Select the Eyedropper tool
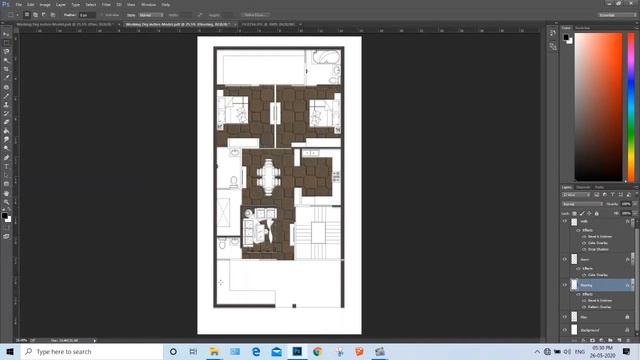Screen dimensions: 640x360 [6, 78]
